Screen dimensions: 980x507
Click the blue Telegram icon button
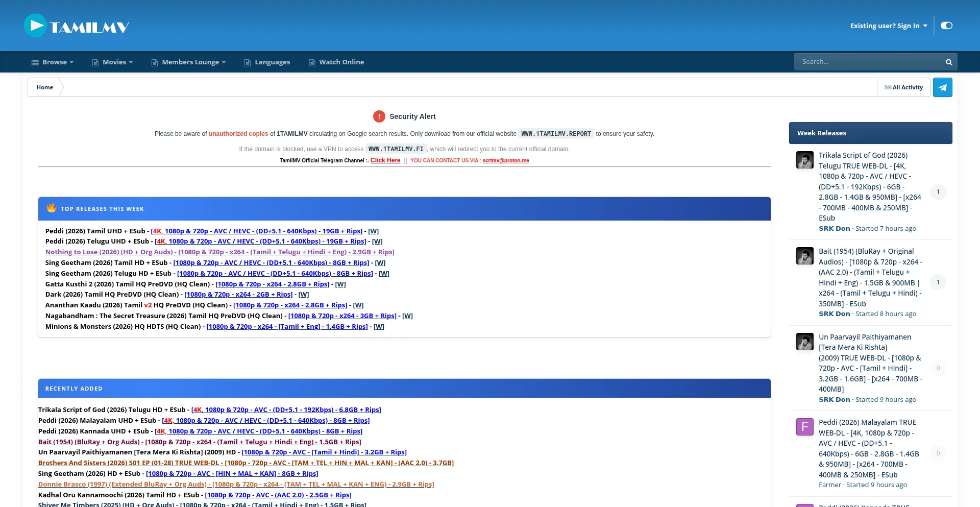click(943, 87)
